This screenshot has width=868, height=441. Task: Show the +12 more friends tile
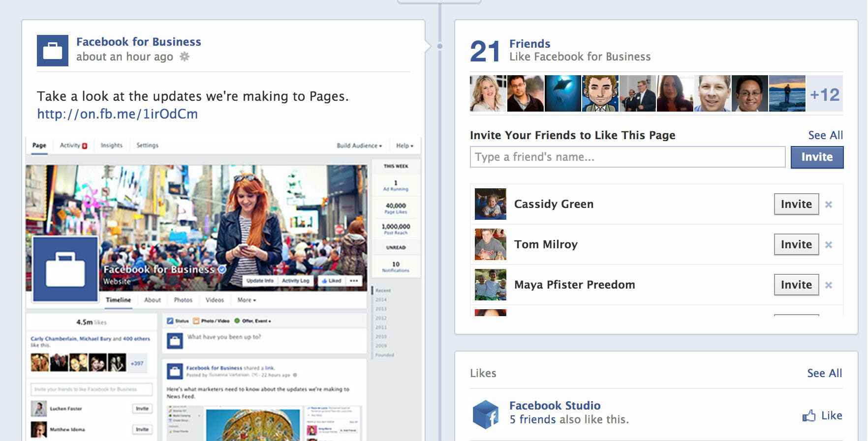pos(824,93)
